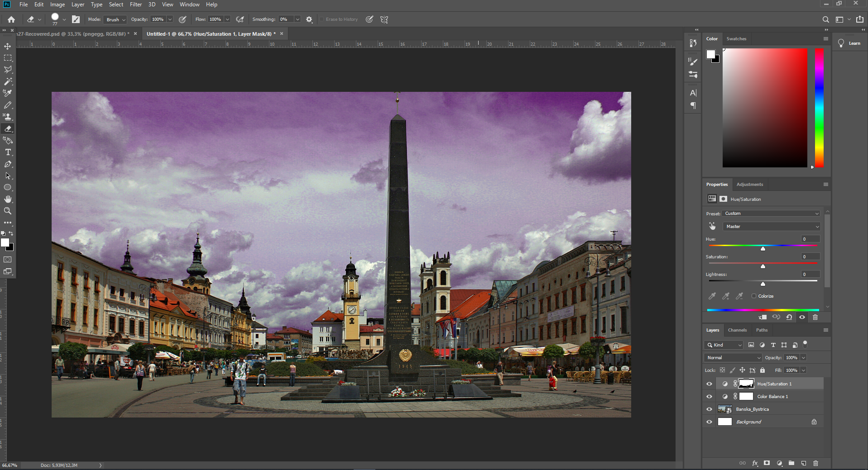Open the blend mode Normal dropdown
Screen dimensions: 868x470
click(733, 357)
